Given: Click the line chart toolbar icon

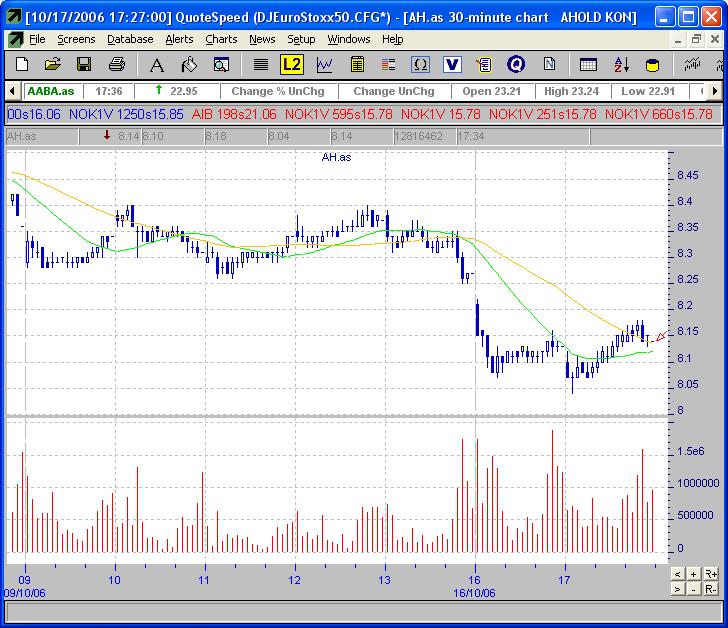Looking at the screenshot, I should [324, 64].
